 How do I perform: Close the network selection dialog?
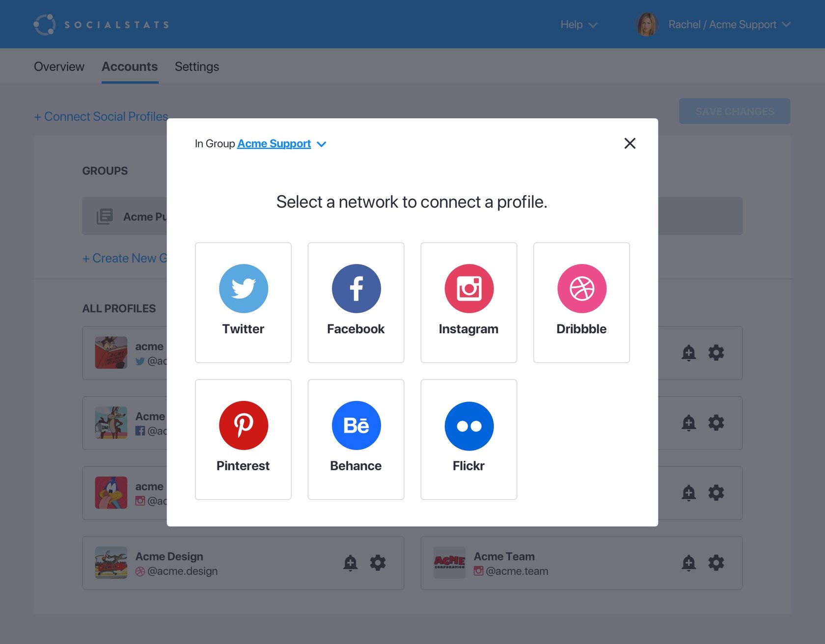coord(630,143)
